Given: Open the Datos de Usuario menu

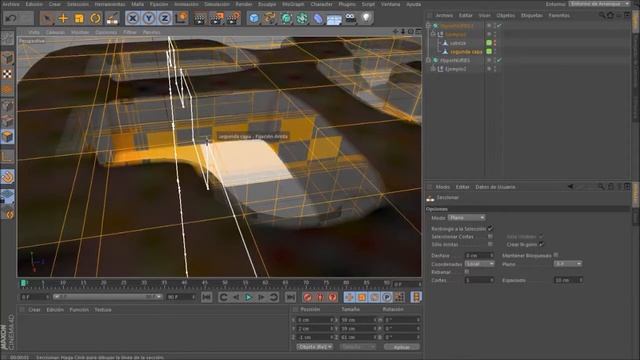Looking at the screenshot, I should [x=495, y=187].
